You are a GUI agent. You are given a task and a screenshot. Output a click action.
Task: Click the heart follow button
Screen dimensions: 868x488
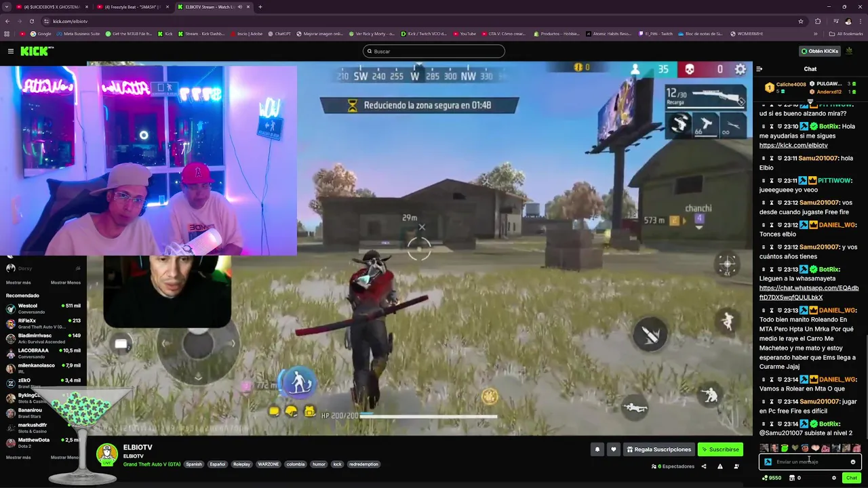614,449
